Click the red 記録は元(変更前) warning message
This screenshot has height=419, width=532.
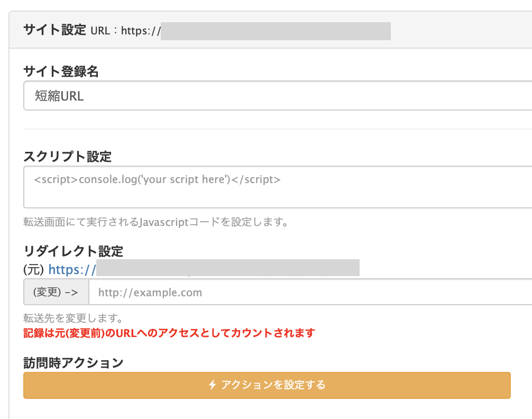(169, 333)
